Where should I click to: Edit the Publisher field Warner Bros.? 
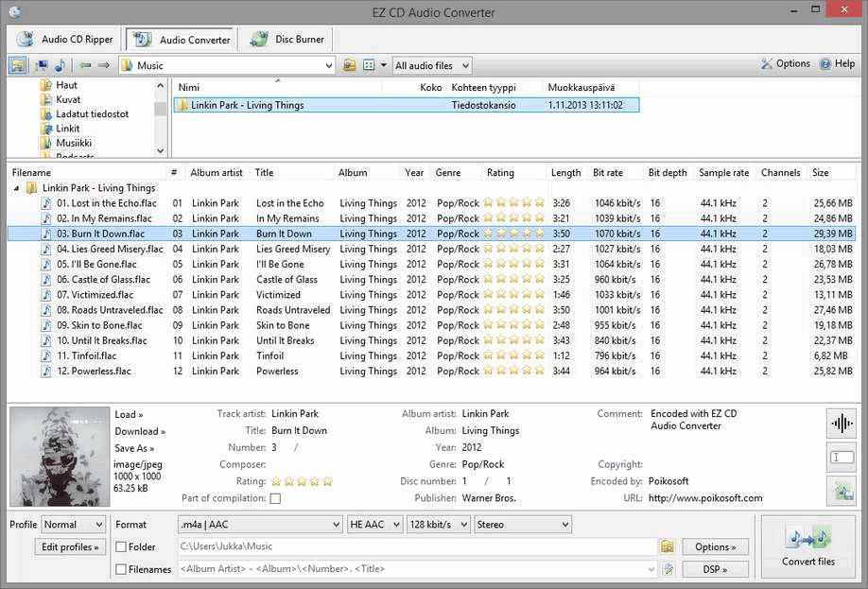coord(489,497)
